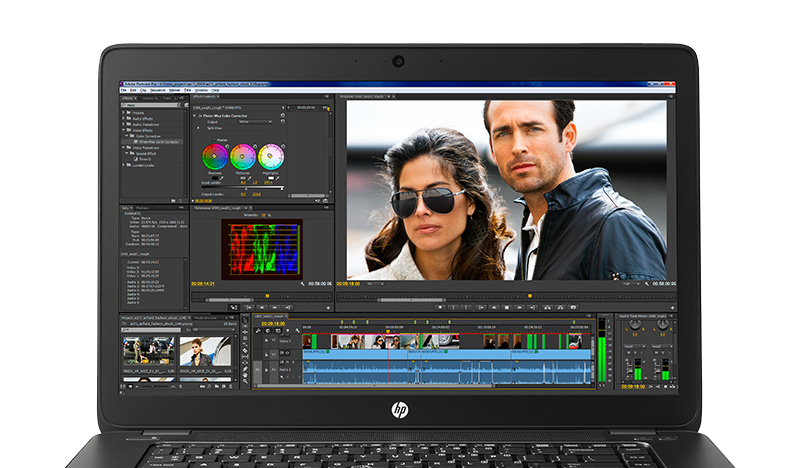800x468 pixels.
Task: Expand the Audio Effects folder
Action: tap(123, 118)
